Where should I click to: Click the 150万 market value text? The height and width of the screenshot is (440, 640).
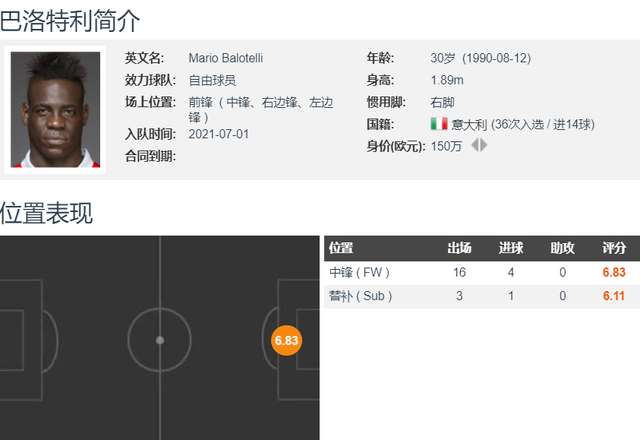coord(446,146)
